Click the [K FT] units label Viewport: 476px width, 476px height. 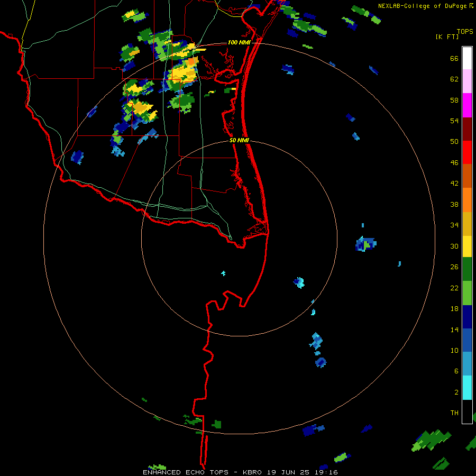click(447, 37)
